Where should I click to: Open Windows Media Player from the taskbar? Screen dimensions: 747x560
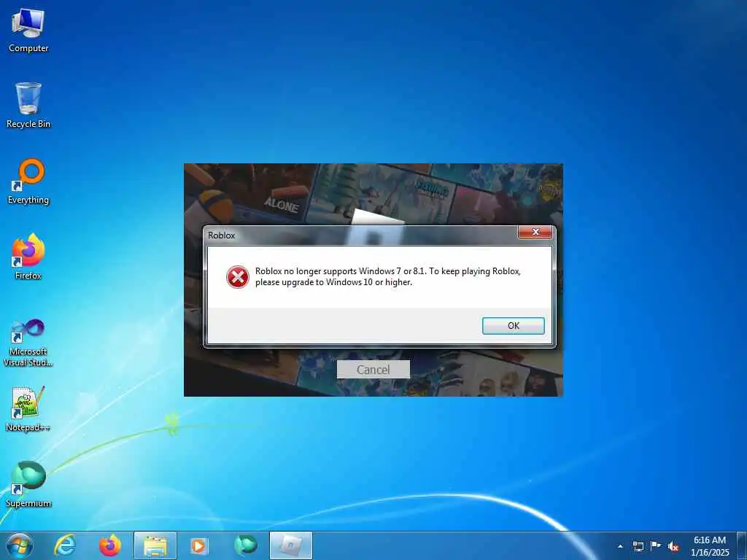(199, 545)
